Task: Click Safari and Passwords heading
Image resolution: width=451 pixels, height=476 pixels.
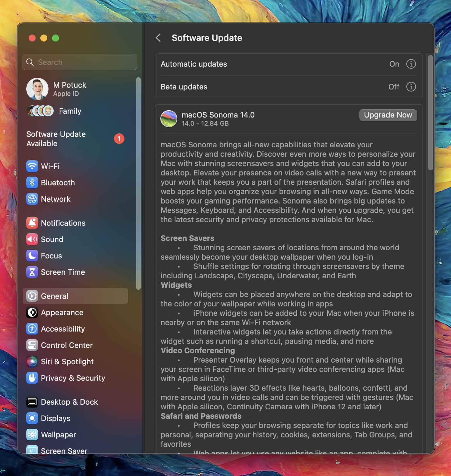Action: pos(201,416)
